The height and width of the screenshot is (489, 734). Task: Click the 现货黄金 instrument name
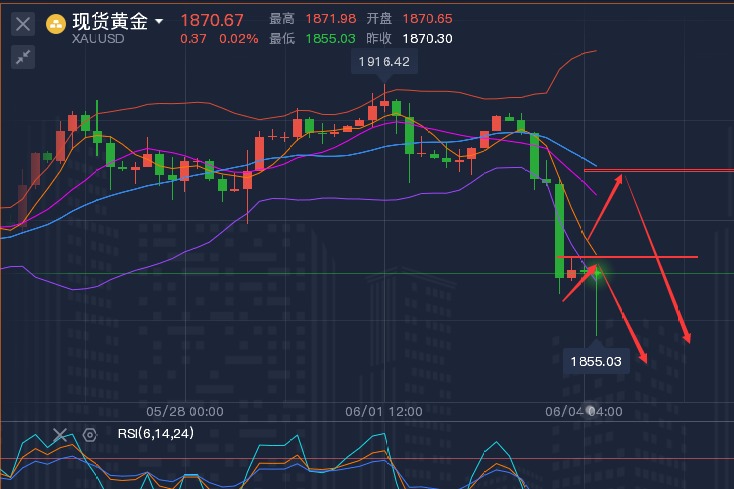[109, 21]
